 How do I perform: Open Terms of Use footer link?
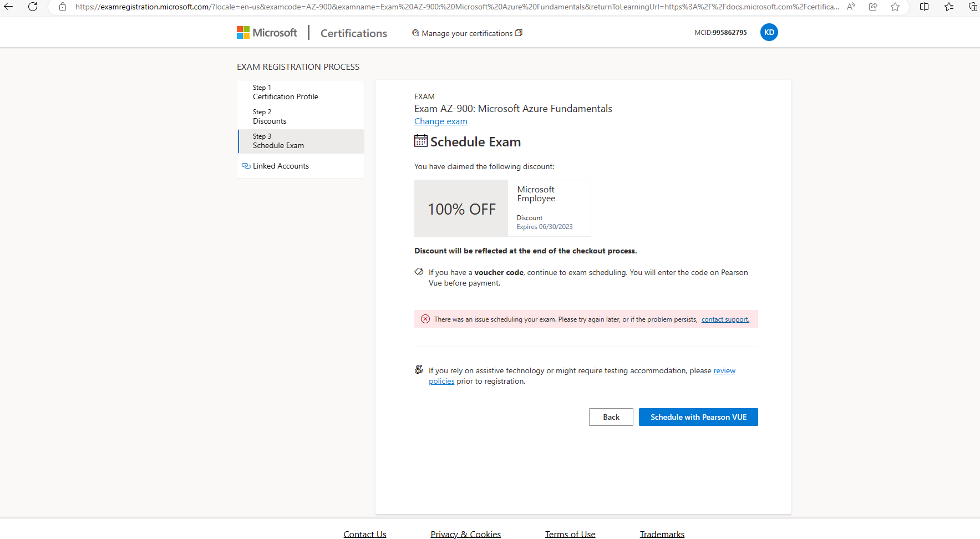570,534
